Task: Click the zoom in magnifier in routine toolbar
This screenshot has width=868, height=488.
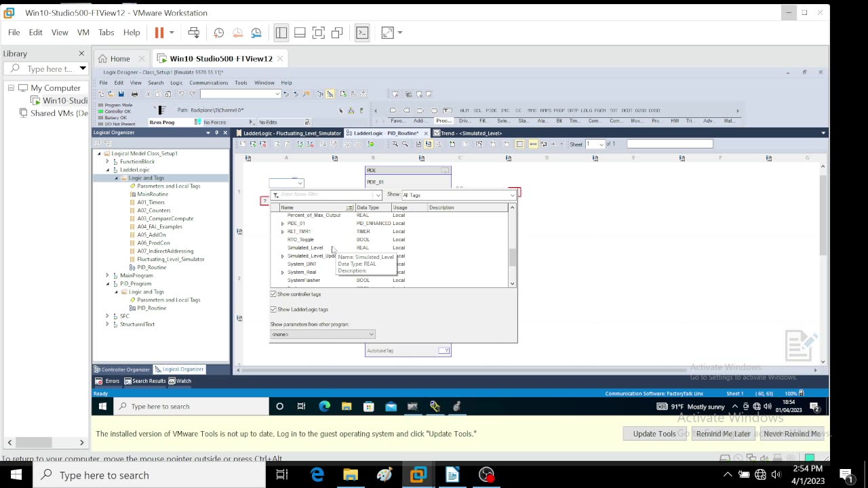Action: point(395,144)
